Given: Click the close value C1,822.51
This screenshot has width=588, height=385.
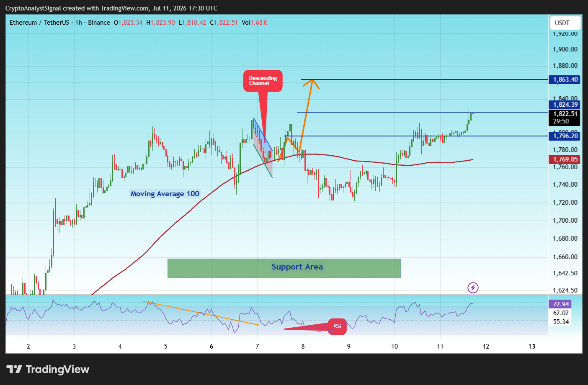Looking at the screenshot, I should tap(224, 23).
